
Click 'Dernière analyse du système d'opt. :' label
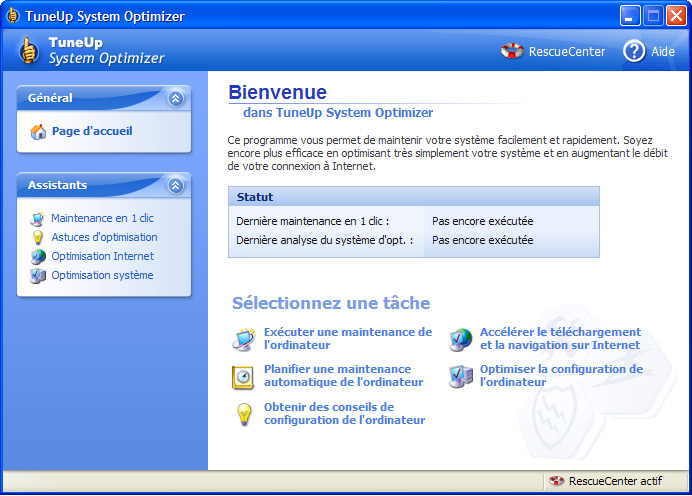[324, 240]
